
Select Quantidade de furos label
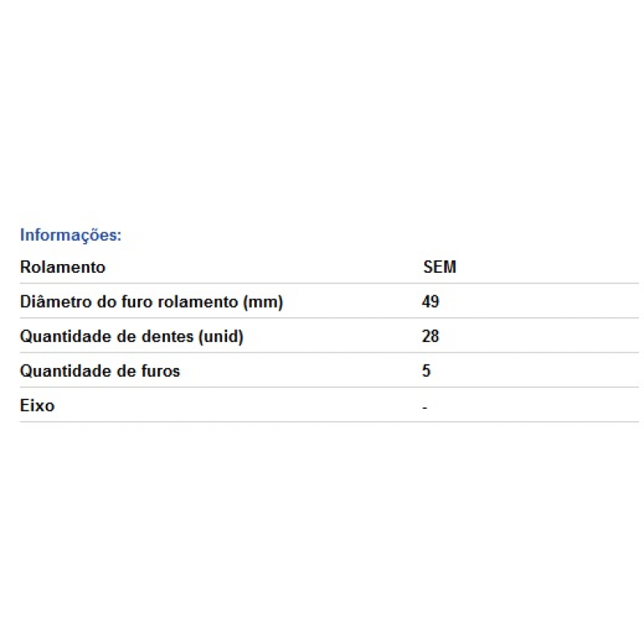point(100,371)
